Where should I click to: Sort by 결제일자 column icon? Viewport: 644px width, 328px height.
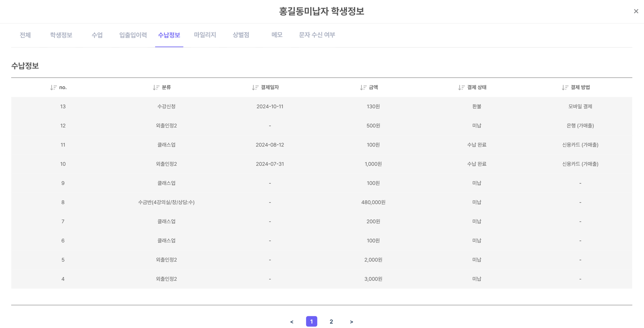click(255, 88)
